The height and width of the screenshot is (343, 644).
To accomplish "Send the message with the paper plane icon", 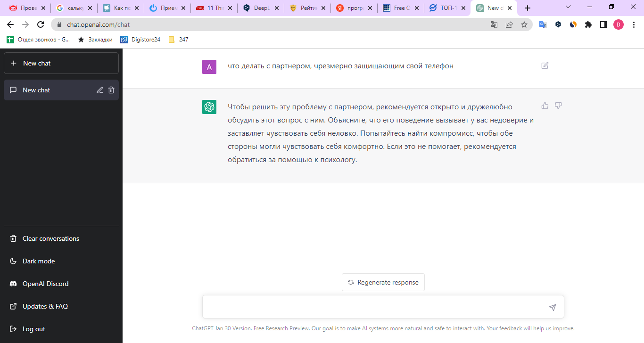I will (x=552, y=307).
